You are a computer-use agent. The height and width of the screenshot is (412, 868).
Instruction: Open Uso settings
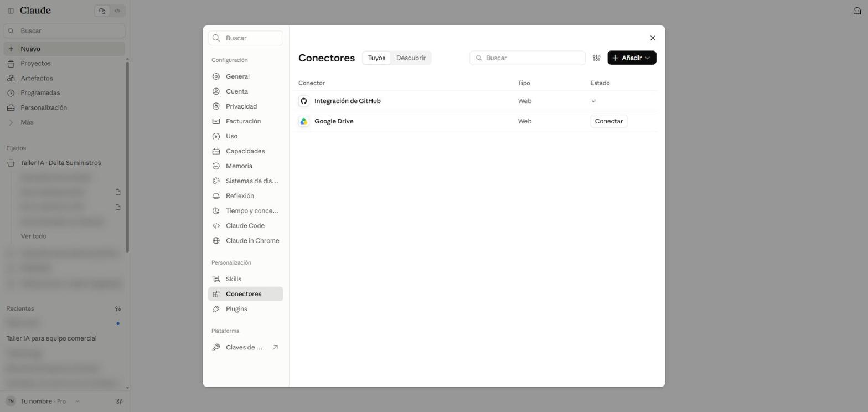click(245, 136)
